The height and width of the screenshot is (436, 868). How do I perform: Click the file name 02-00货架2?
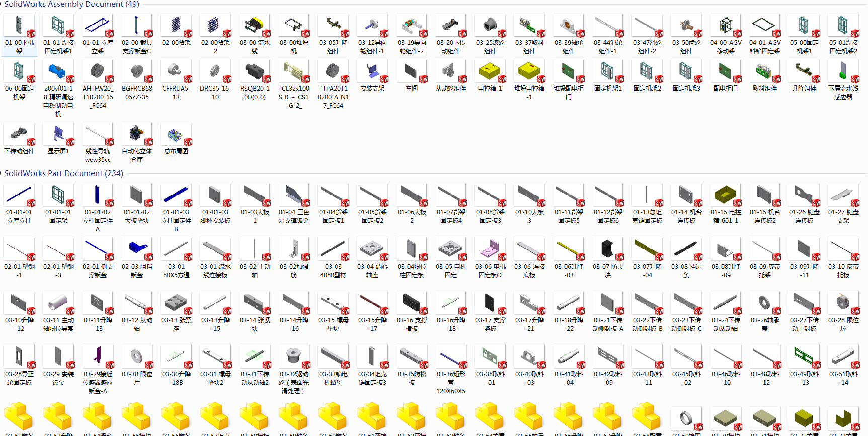pos(215,47)
